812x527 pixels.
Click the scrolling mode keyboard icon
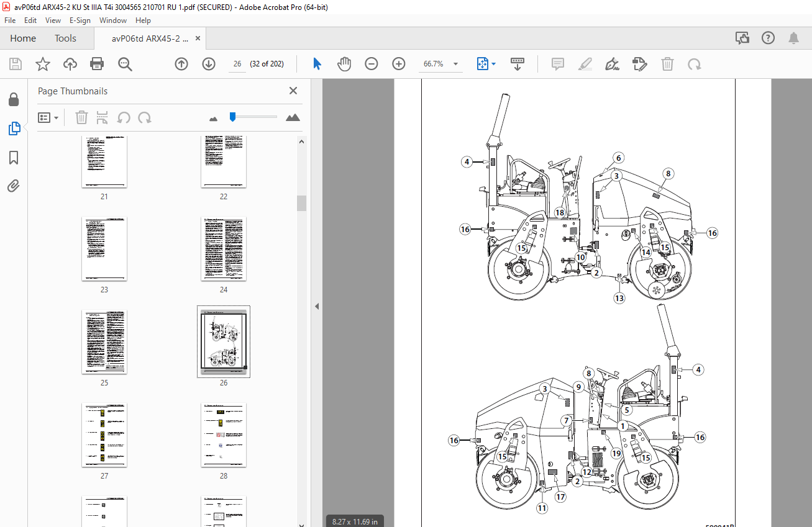518,64
